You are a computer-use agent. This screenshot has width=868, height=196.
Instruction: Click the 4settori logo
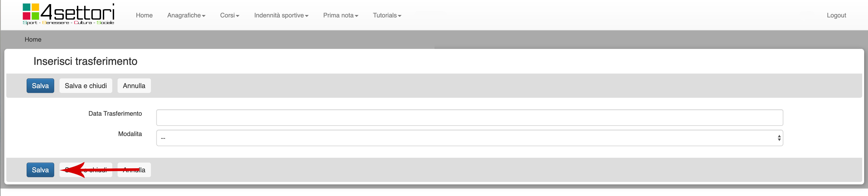click(68, 14)
